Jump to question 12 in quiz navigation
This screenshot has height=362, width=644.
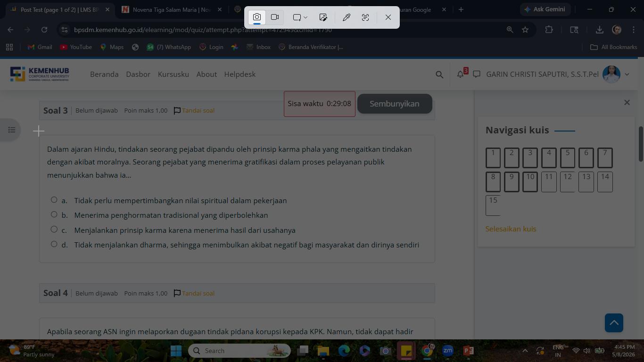pyautogui.click(x=568, y=181)
